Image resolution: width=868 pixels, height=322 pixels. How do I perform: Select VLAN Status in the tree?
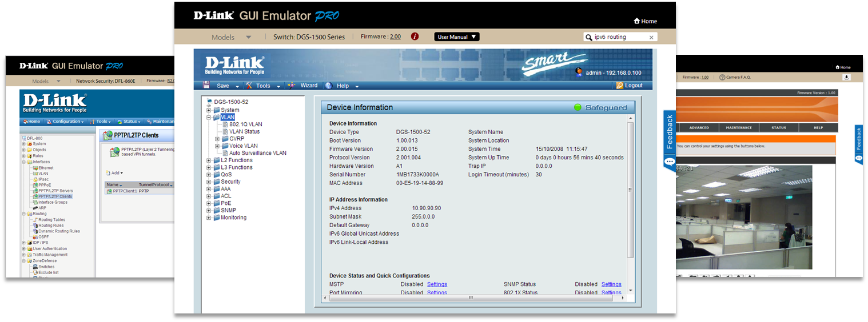pos(244,131)
